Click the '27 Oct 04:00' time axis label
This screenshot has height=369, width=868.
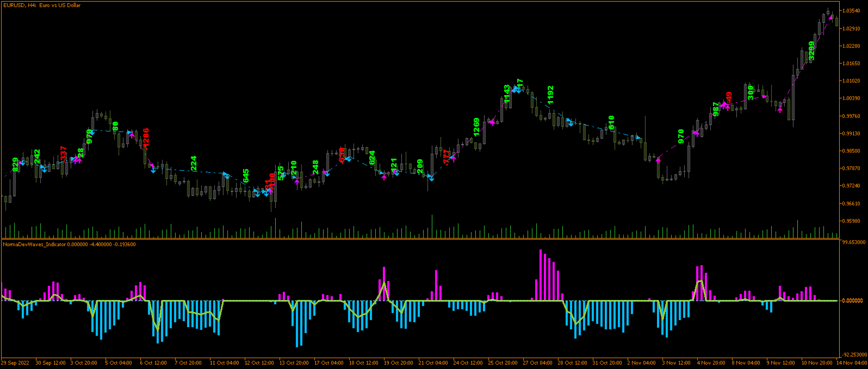[538, 362]
